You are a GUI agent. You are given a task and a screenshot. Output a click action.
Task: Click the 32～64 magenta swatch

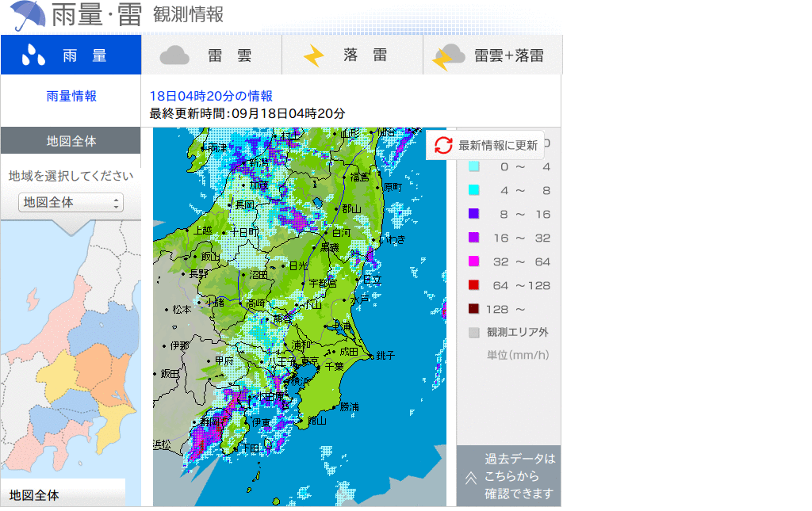pyautogui.click(x=474, y=261)
